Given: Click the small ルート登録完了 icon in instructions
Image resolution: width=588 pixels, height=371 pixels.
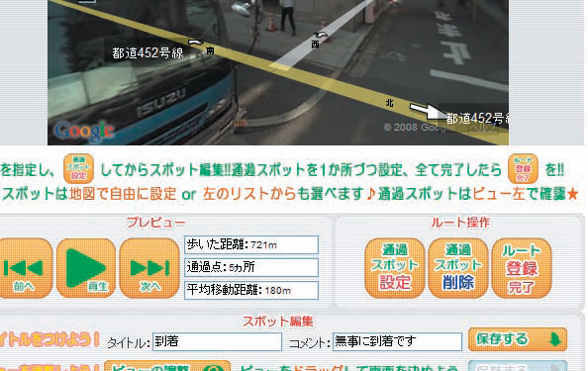Looking at the screenshot, I should click(x=523, y=168).
